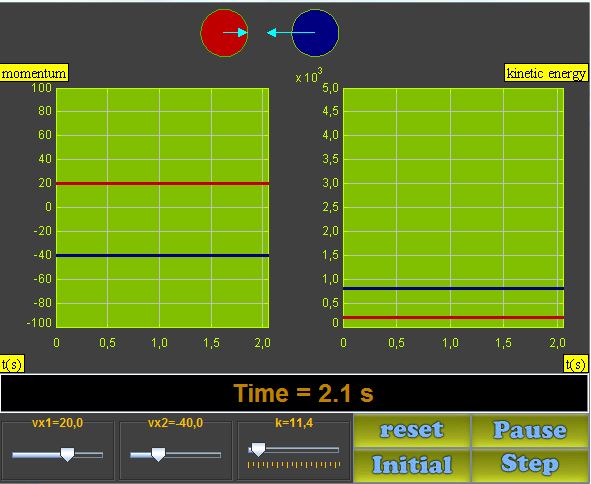Click the k constant slider thumb
Screen dimensions: 591x484
[258, 449]
